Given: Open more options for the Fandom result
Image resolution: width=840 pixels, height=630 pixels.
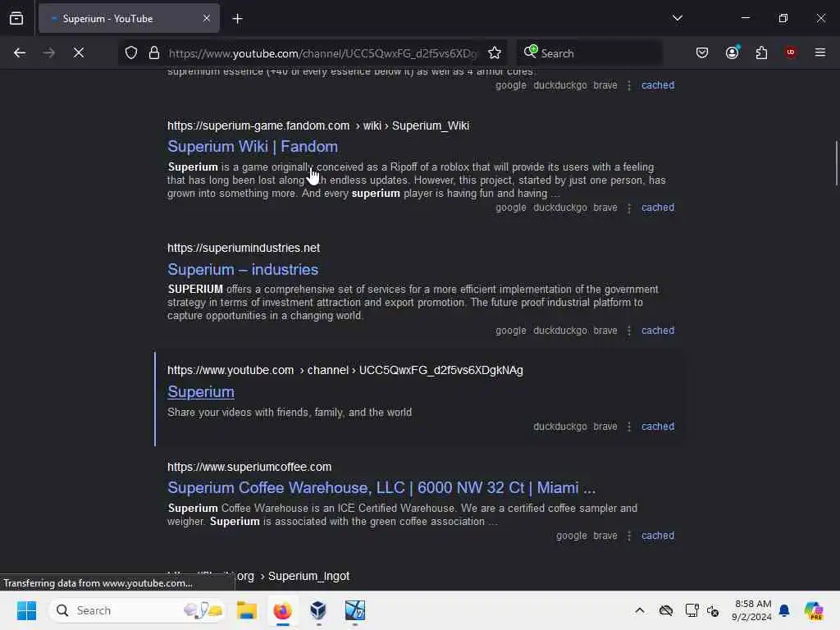Looking at the screenshot, I should point(629,208).
